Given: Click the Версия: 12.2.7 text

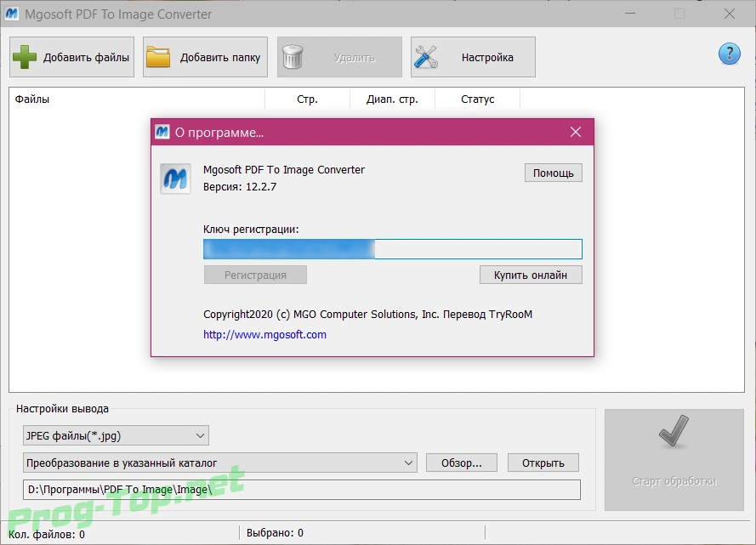Looking at the screenshot, I should click(240, 187).
